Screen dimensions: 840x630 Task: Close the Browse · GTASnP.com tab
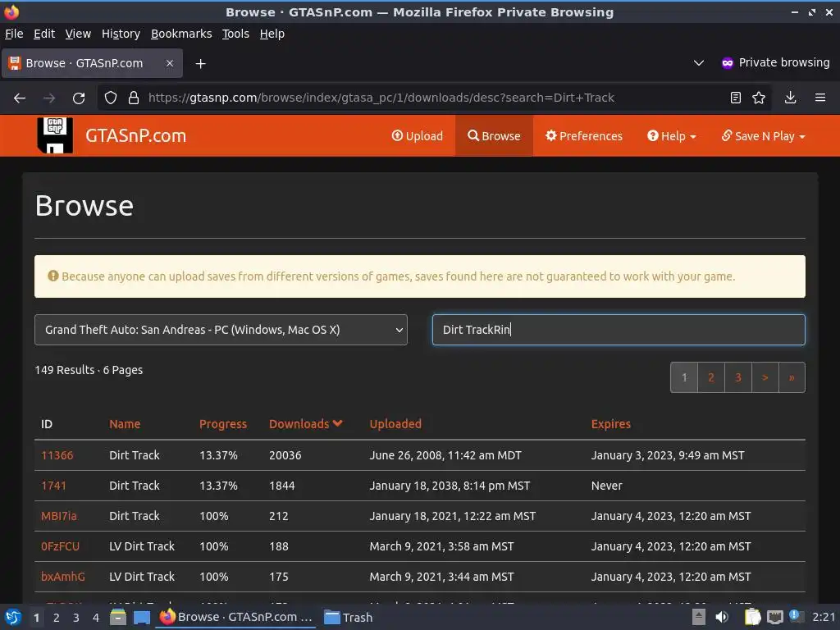pyautogui.click(x=169, y=63)
